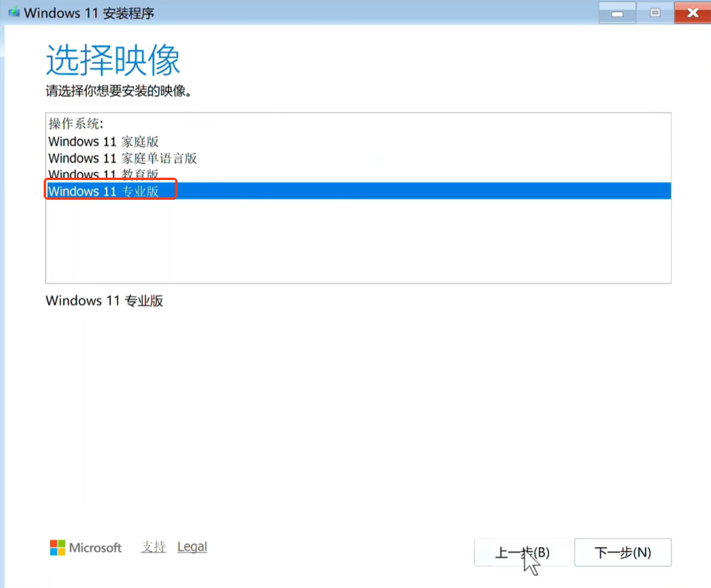Click the Microsoft wordmark text
711x588 pixels.
tap(95, 547)
